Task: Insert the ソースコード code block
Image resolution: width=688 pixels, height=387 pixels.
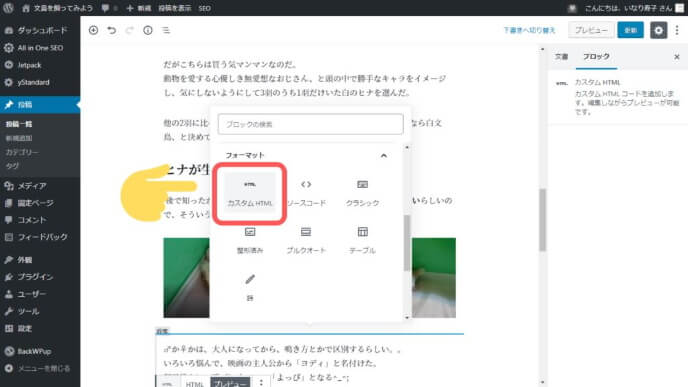Action: tap(306, 193)
